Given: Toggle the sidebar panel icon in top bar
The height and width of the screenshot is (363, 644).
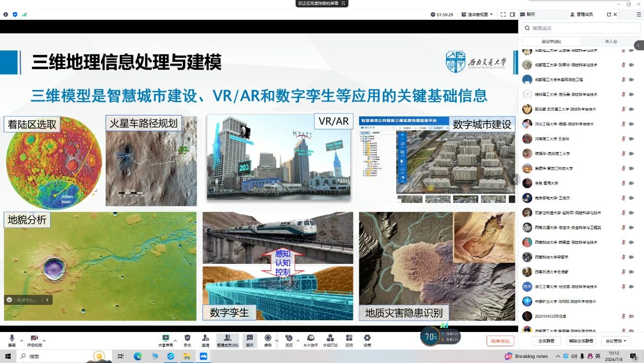Looking at the screenshot, I should click(512, 15).
